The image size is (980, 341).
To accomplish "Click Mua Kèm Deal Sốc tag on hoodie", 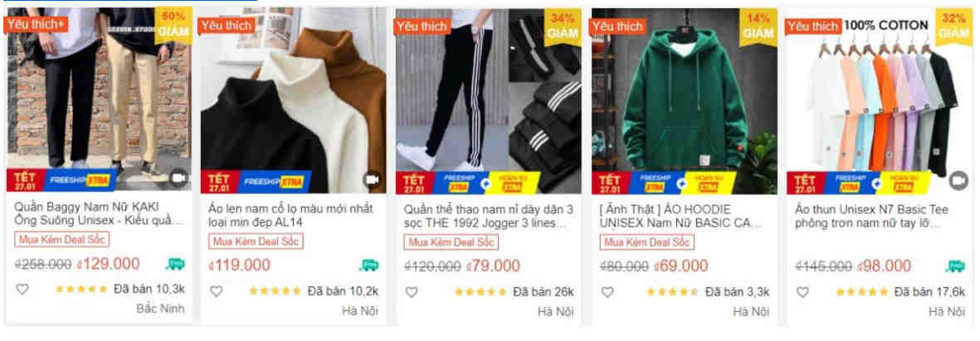I will (x=647, y=241).
